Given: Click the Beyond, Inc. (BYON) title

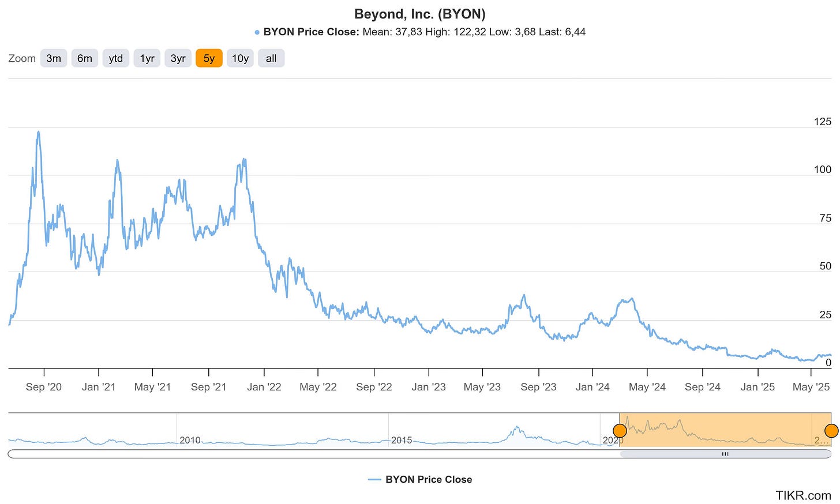Looking at the screenshot, I should click(x=420, y=14).
